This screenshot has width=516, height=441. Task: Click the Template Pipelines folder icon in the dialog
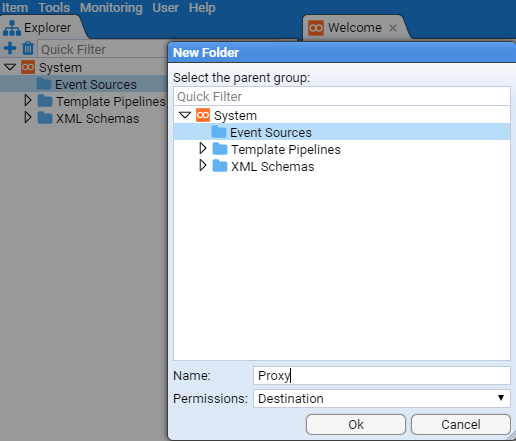(x=220, y=149)
